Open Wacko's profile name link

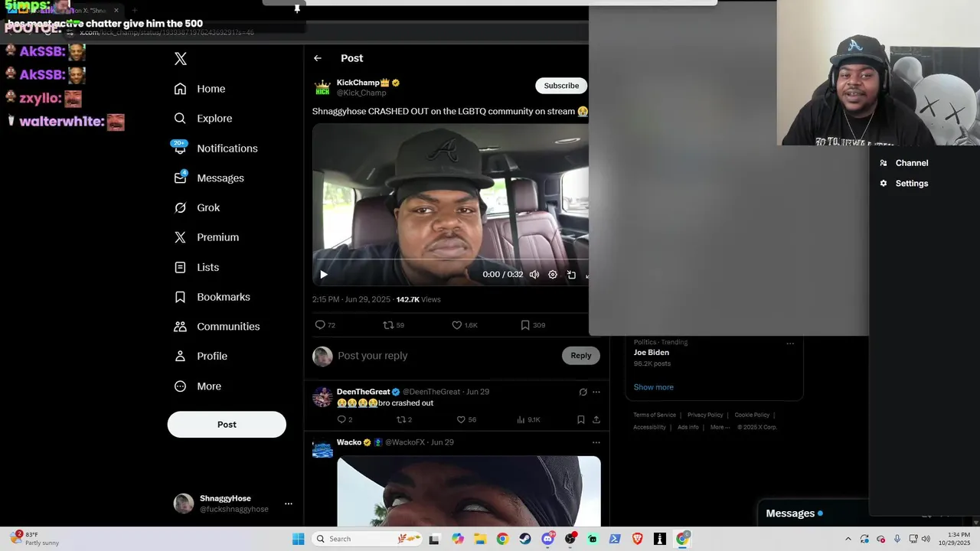349,442
